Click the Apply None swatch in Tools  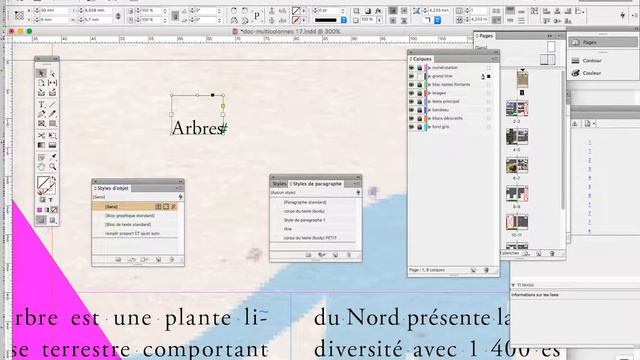pyautogui.click(x=54, y=210)
